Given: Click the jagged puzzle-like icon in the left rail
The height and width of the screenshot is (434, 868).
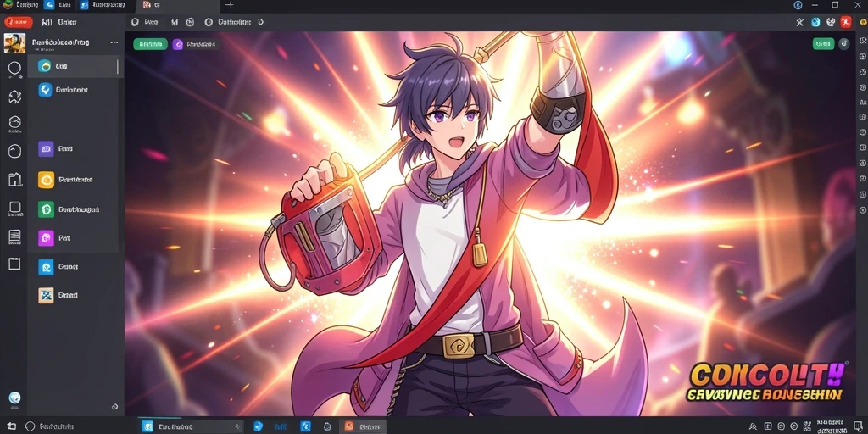Looking at the screenshot, I should [15, 97].
